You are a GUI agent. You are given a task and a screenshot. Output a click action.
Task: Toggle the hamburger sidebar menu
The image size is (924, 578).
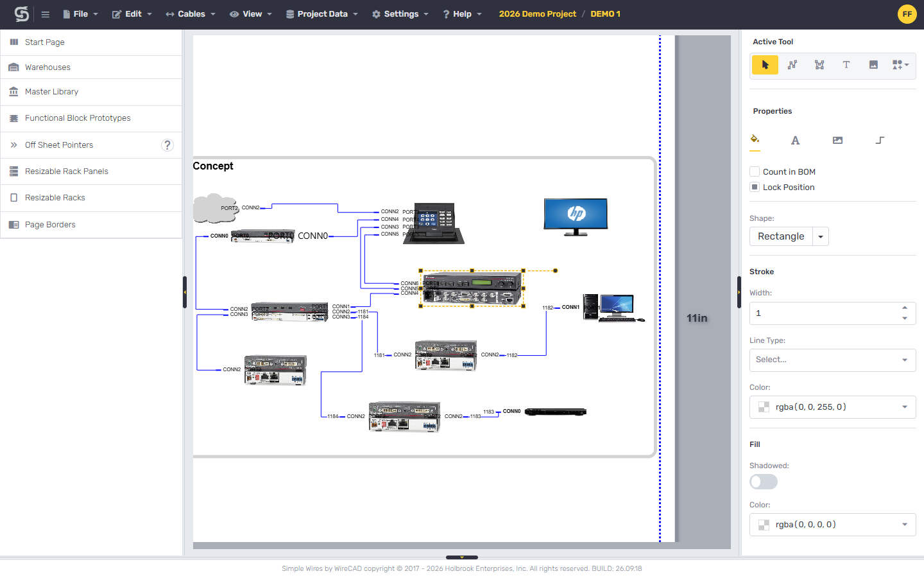pyautogui.click(x=45, y=14)
